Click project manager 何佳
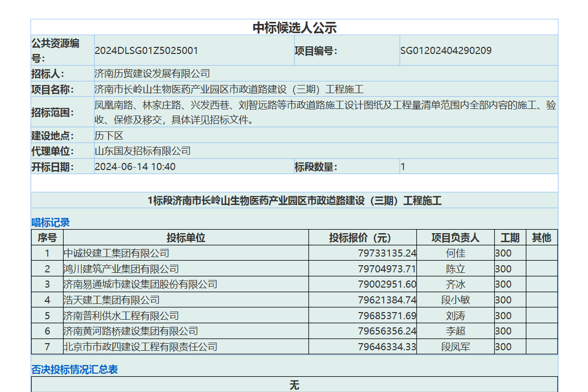Viewport: 588px width, 392px height. [x=456, y=253]
